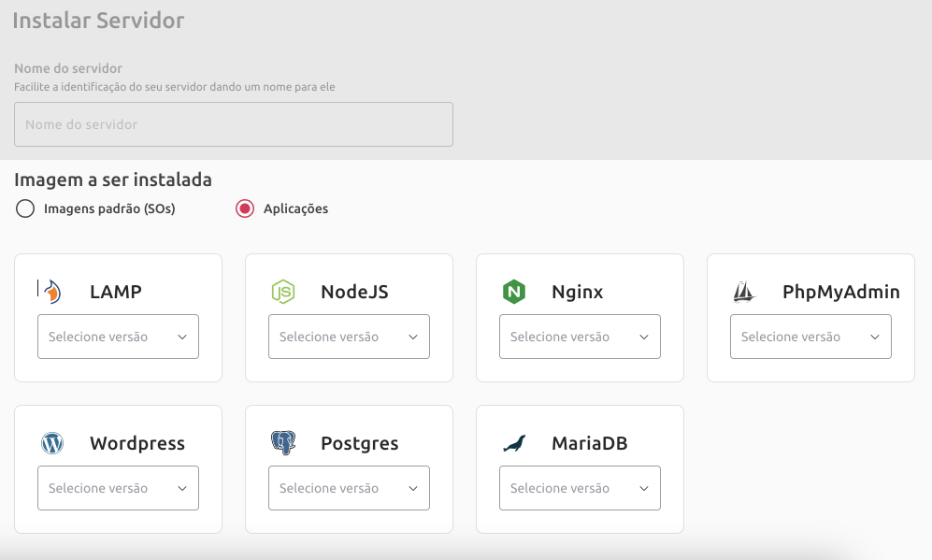Click the Postgres elephant logo icon
932x560 pixels.
click(283, 443)
